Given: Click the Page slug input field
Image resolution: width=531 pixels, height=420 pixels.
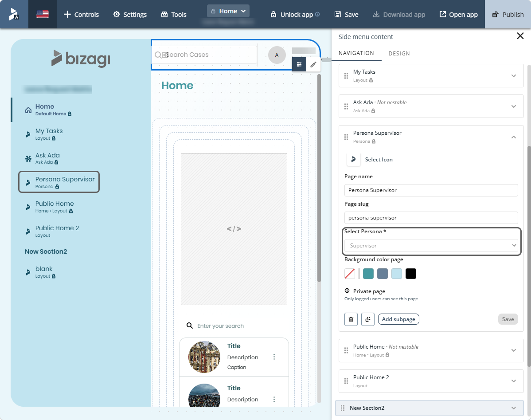Looking at the screenshot, I should click(x=431, y=218).
